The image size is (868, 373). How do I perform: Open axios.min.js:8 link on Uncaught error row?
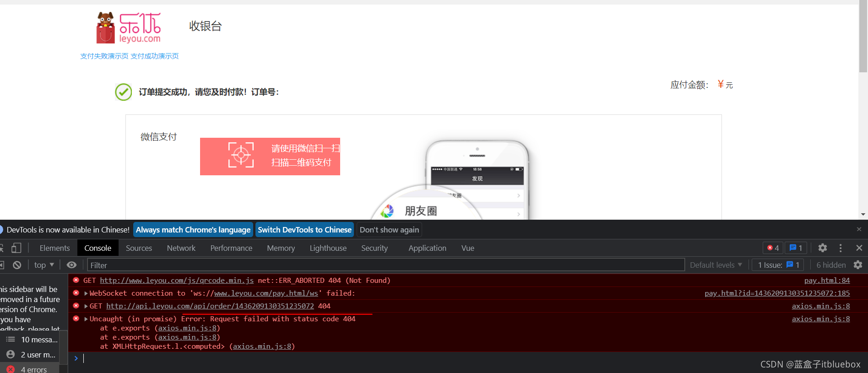[821, 319]
